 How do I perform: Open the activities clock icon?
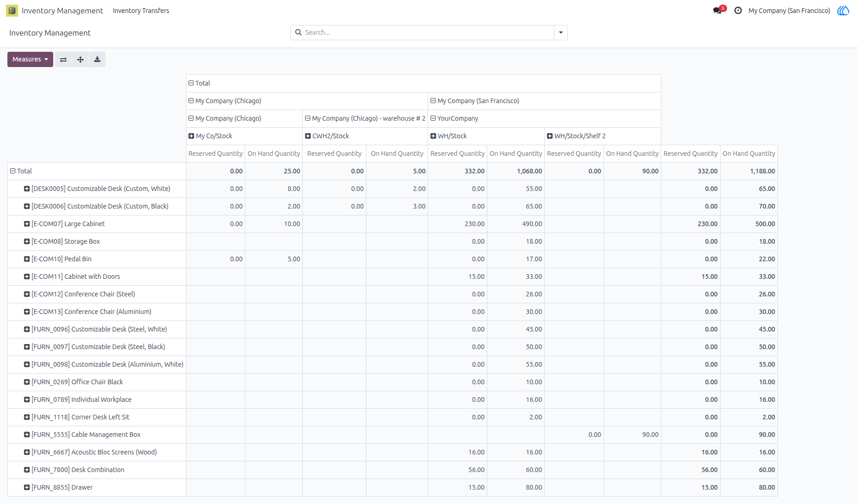point(738,10)
